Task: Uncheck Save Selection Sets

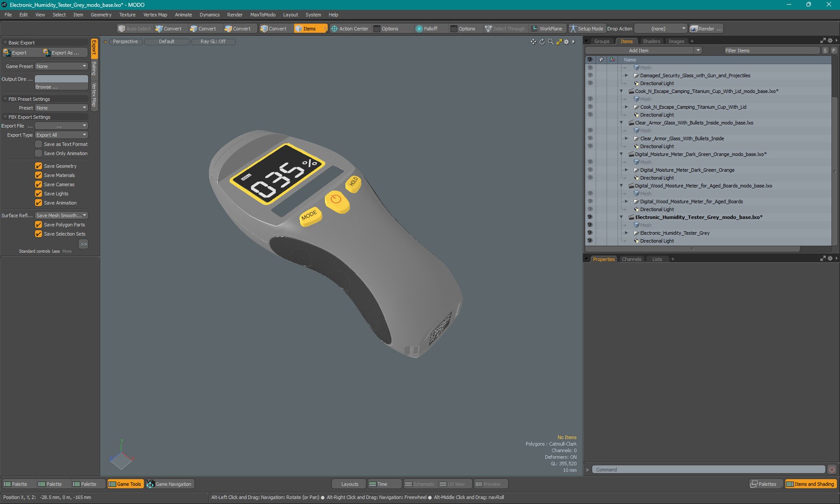Action: point(39,234)
